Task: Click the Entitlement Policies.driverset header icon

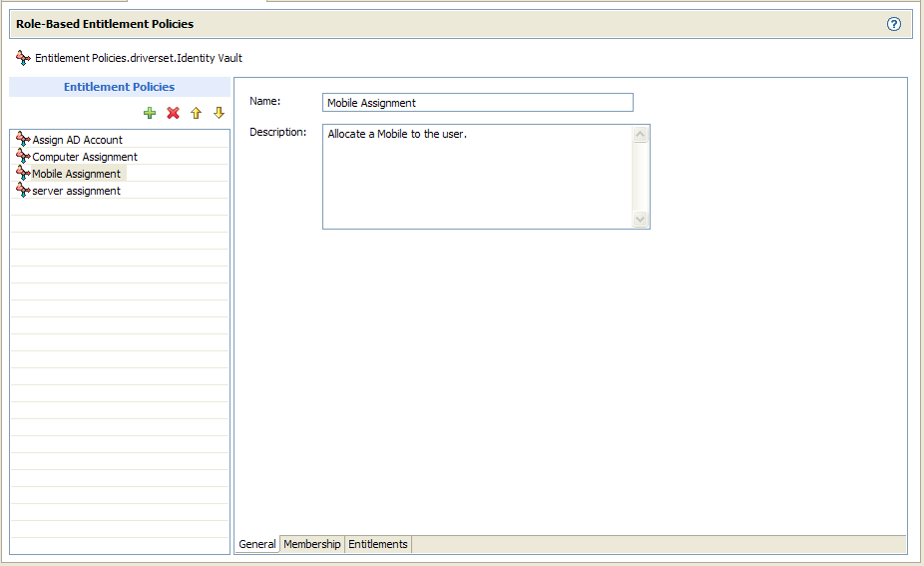Action: 23,58
